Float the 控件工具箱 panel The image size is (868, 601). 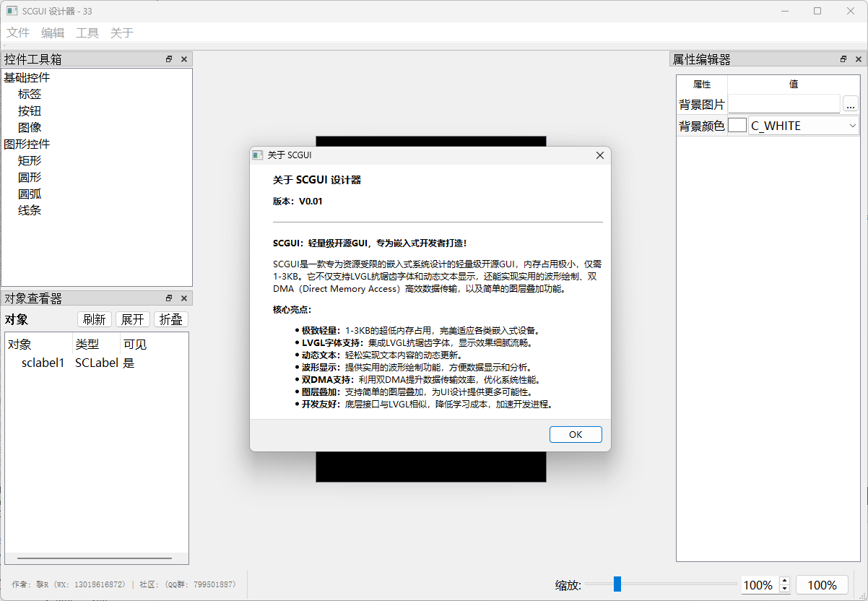[169, 59]
